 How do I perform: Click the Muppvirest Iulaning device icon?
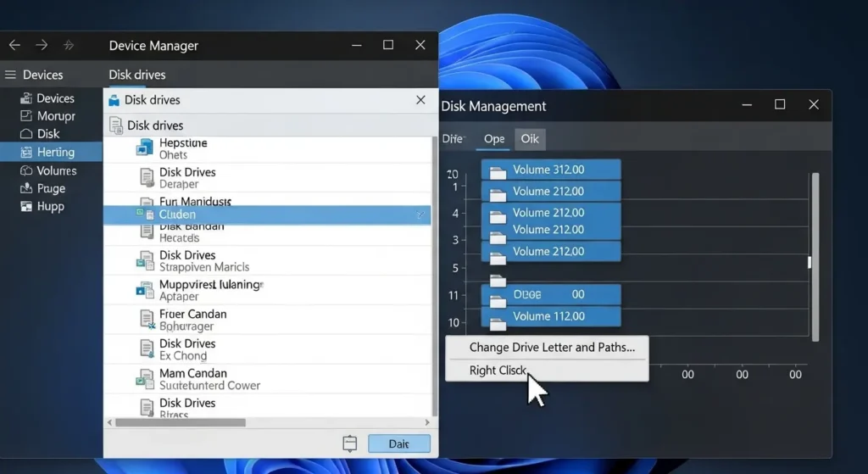(x=145, y=290)
